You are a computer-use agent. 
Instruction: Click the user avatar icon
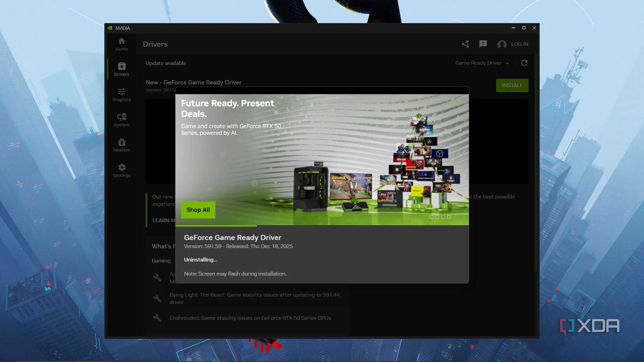pyautogui.click(x=502, y=44)
